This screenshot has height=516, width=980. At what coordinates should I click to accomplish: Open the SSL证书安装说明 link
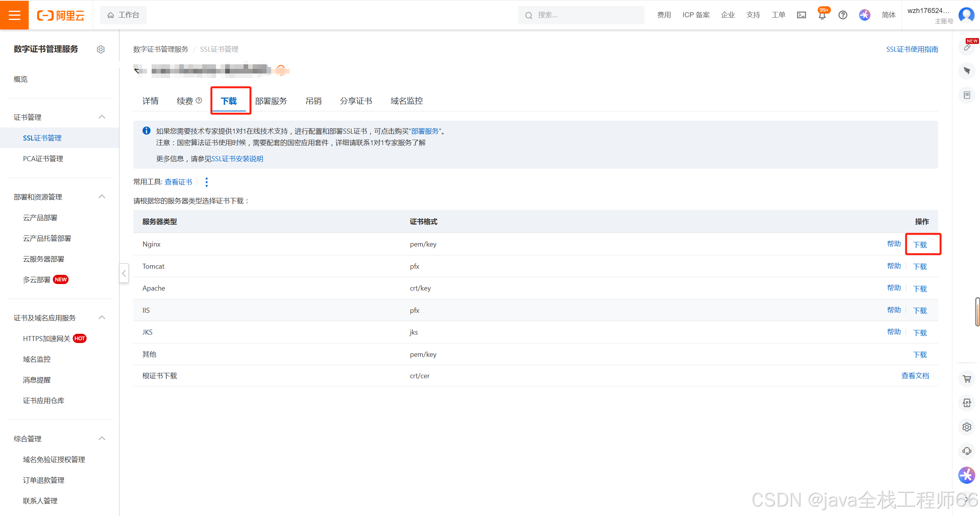coord(237,158)
